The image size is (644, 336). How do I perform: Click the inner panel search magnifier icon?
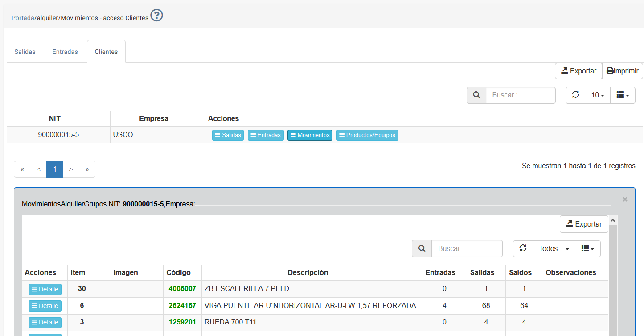(x=422, y=249)
